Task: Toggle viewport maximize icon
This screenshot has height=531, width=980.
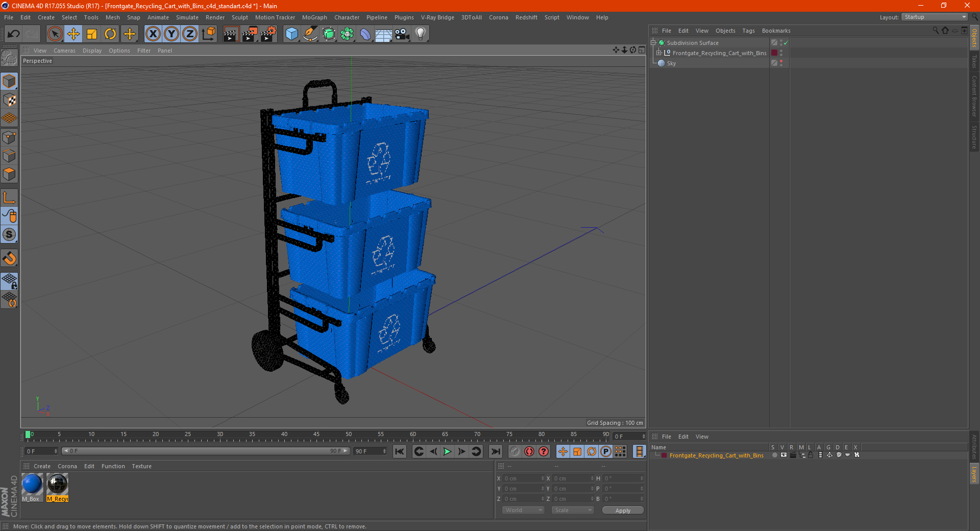Action: pyautogui.click(x=642, y=50)
